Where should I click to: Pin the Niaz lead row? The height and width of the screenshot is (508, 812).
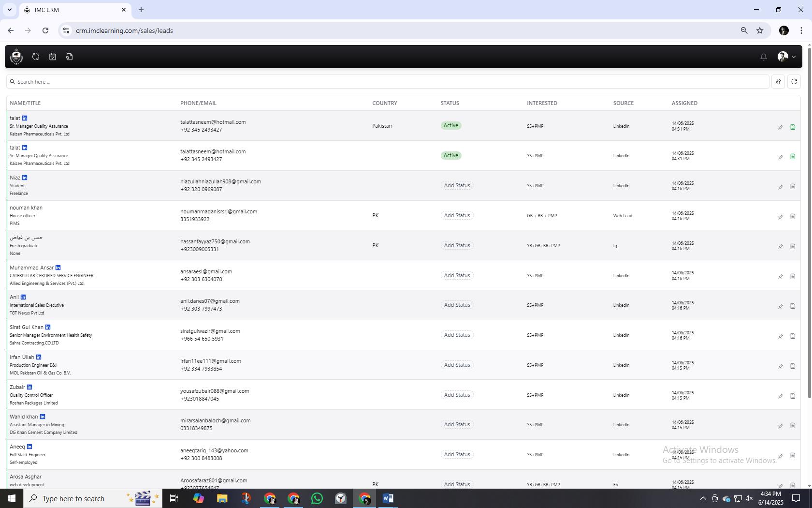pyautogui.click(x=780, y=187)
